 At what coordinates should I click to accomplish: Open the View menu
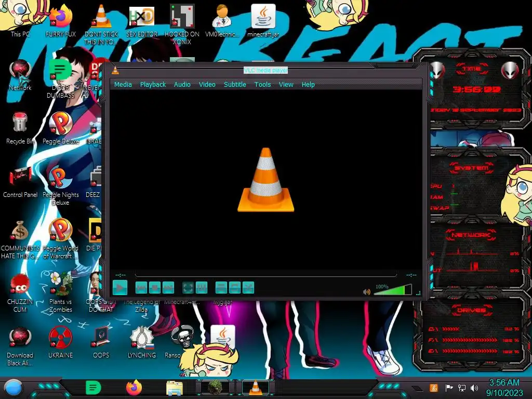(x=286, y=85)
